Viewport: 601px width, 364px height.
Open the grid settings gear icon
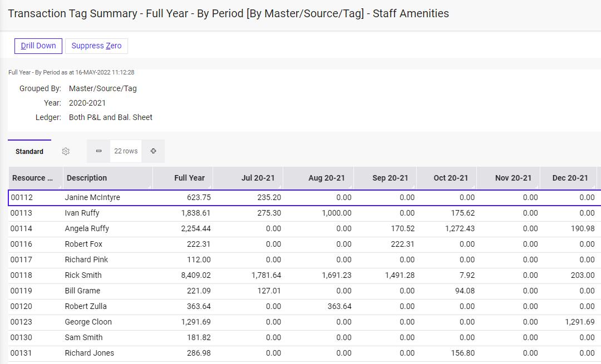click(x=66, y=151)
